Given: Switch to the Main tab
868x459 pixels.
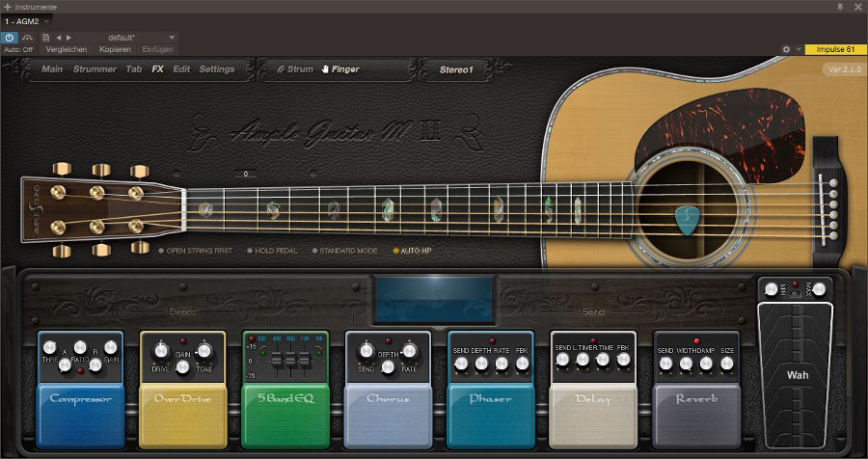Looking at the screenshot, I should point(53,69).
